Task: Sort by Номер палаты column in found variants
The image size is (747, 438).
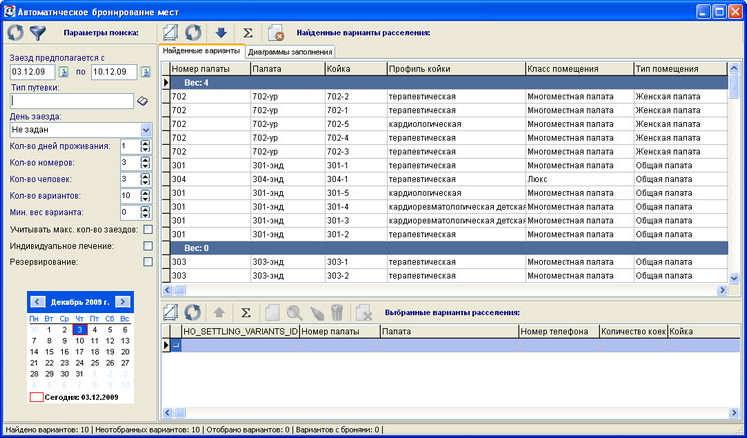Action: [x=210, y=69]
